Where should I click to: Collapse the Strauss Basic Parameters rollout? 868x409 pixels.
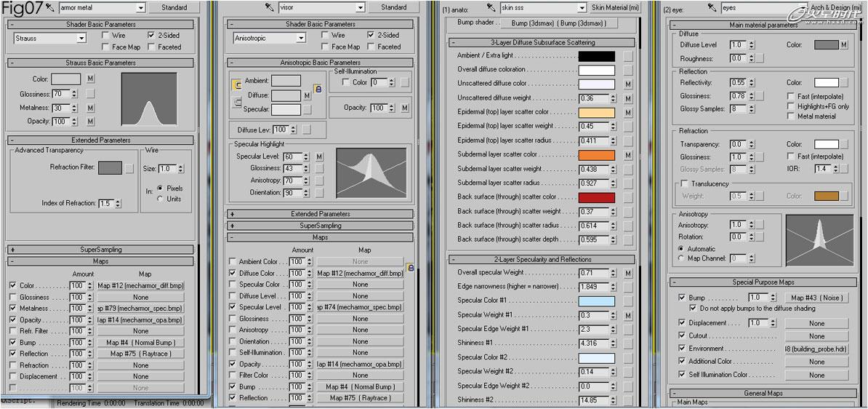100,63
